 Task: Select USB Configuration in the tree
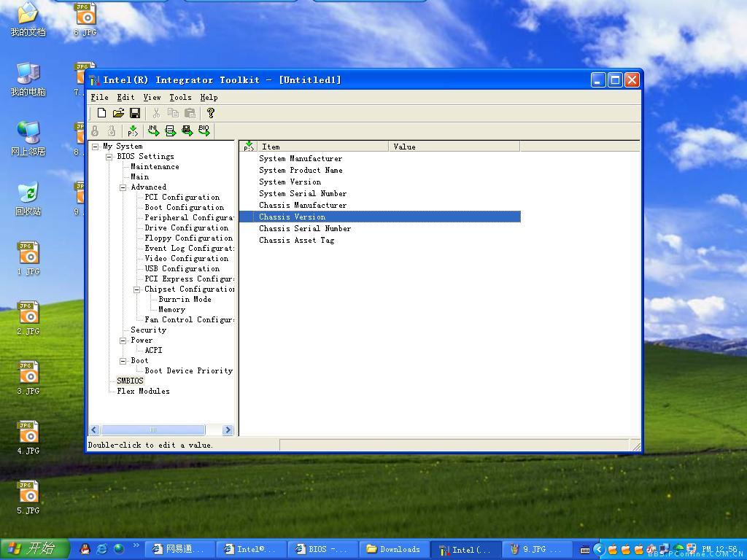(x=182, y=269)
